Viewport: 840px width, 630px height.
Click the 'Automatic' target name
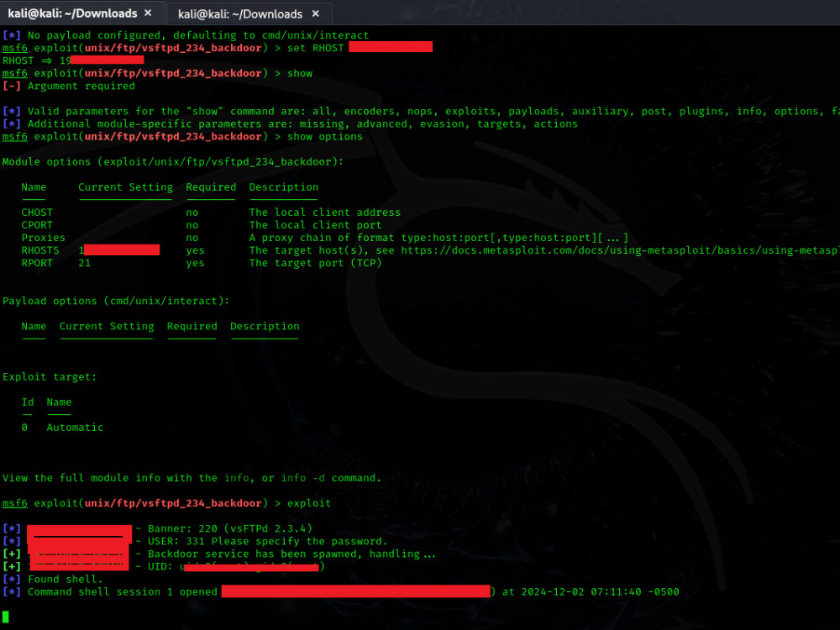pos(75,428)
